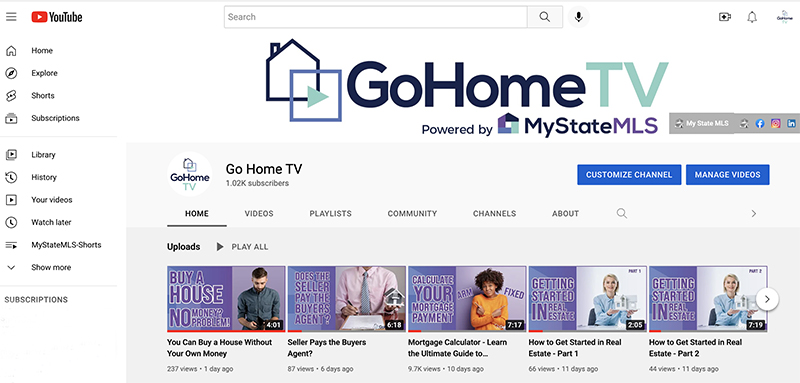800x383 pixels.
Task: Show next uploads with carousel arrow
Action: pos(767,299)
